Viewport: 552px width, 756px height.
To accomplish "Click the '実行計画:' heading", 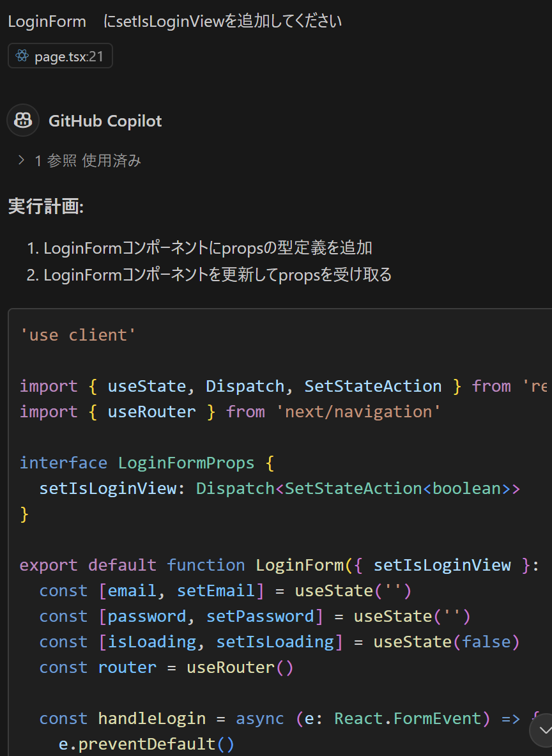I will pos(46,206).
